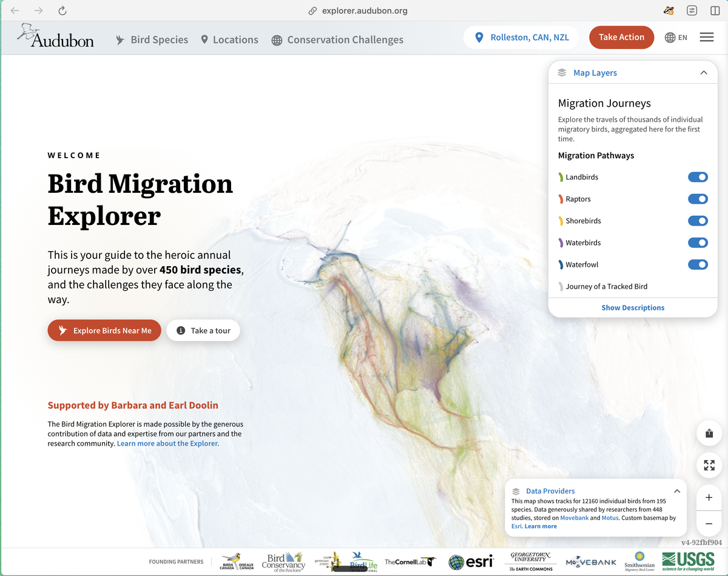This screenshot has width=728, height=576.
Task: Toggle the Waterfowl pathway off
Action: coord(698,264)
